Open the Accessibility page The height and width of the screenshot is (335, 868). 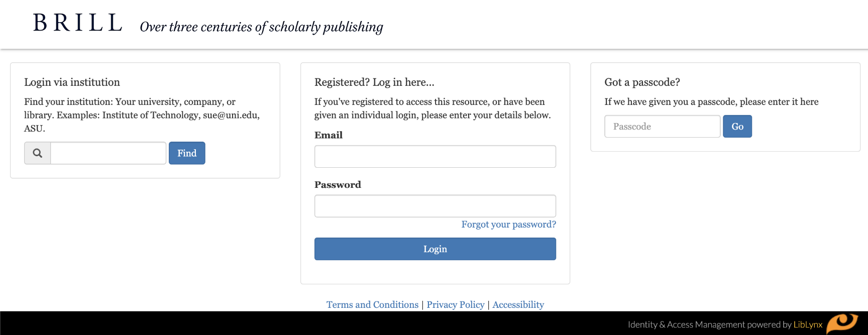(x=518, y=304)
